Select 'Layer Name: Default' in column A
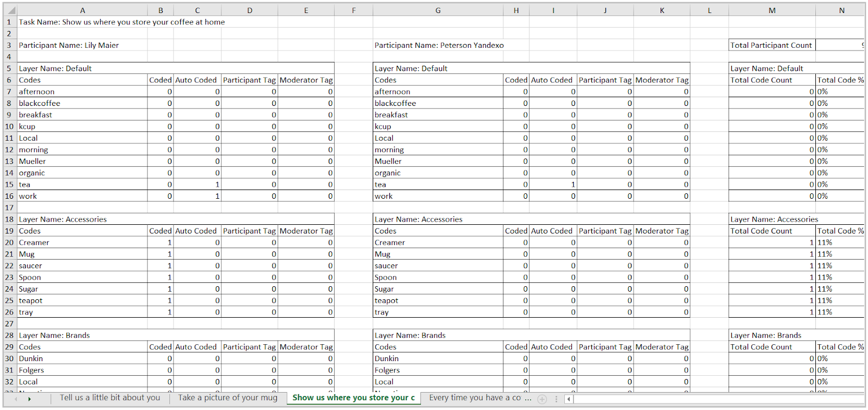 pos(82,68)
